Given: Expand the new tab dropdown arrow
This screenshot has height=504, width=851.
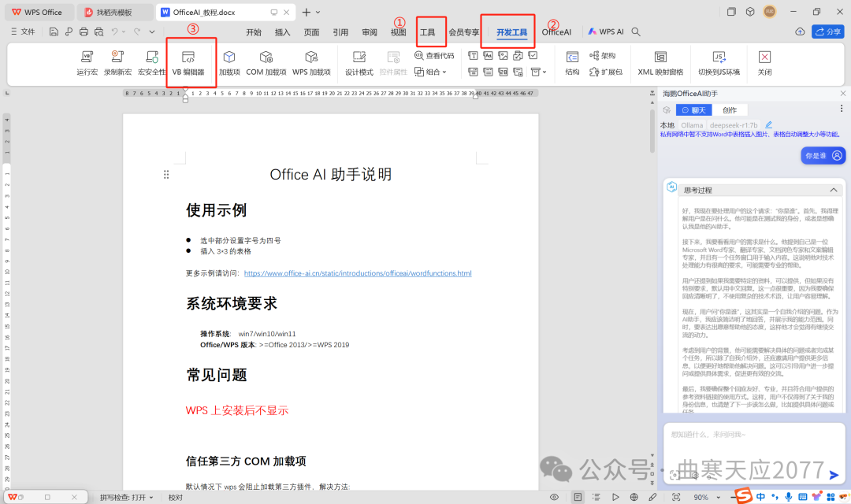Looking at the screenshot, I should point(318,12).
